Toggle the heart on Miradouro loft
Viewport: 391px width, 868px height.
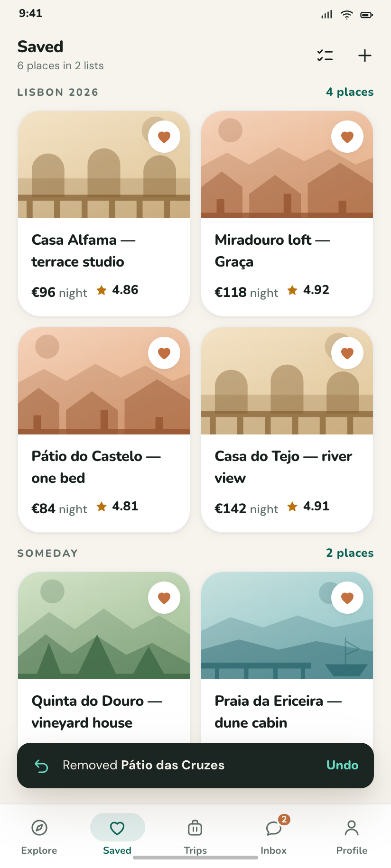[x=347, y=137]
